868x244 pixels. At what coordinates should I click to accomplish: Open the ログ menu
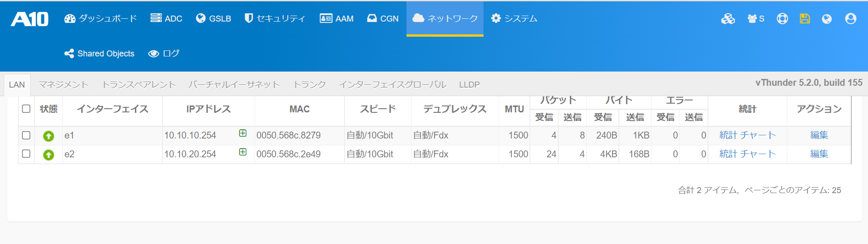click(164, 54)
